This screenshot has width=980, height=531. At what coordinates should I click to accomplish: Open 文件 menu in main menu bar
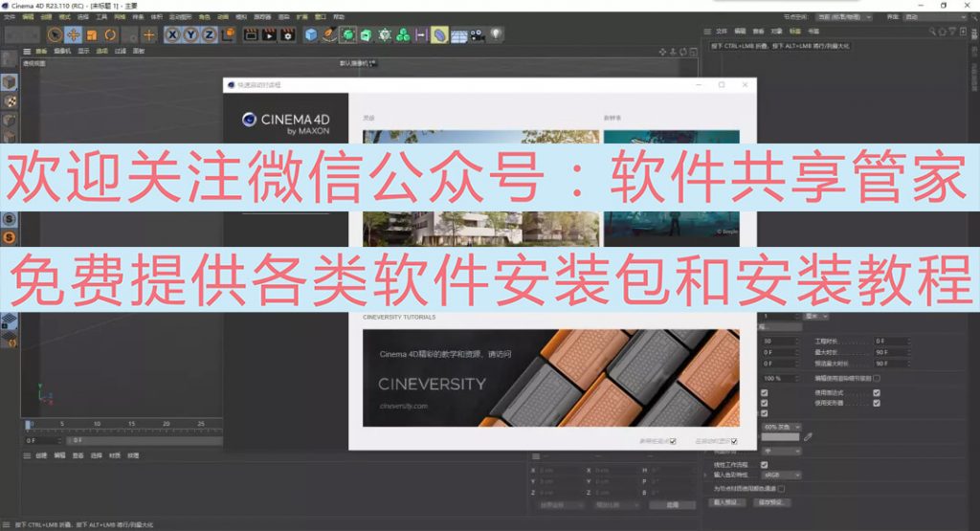coord(10,17)
